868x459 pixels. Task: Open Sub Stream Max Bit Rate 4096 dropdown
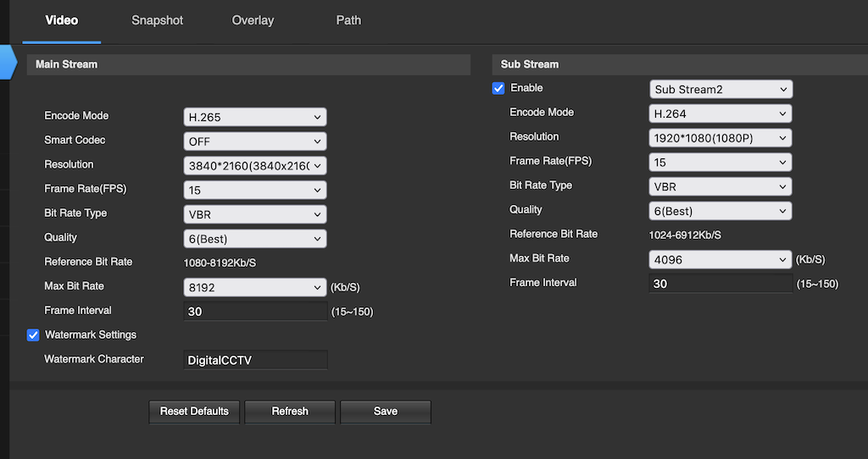(x=721, y=259)
